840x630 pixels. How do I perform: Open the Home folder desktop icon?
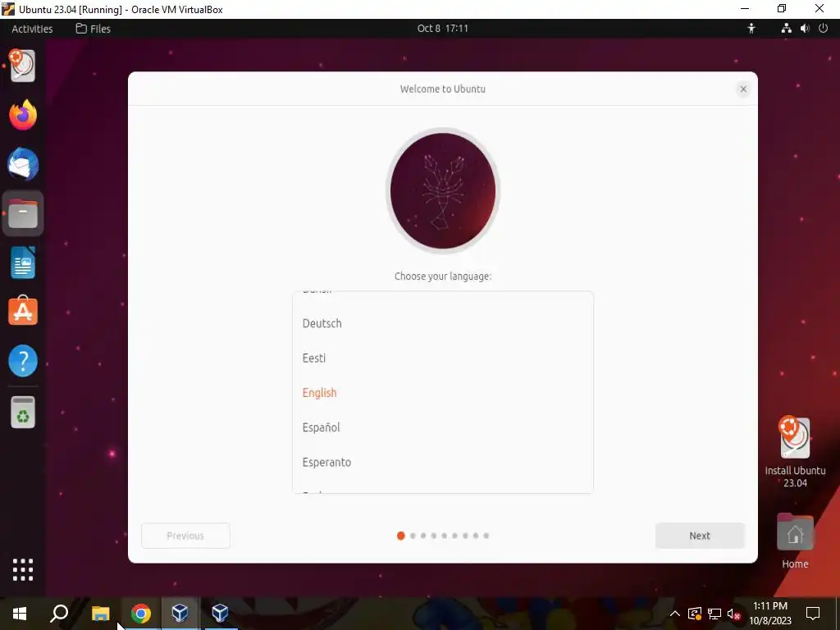coord(794,541)
